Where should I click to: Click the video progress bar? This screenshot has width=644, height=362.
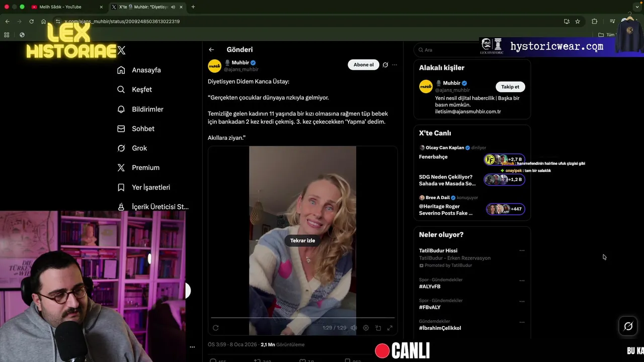coord(302,318)
